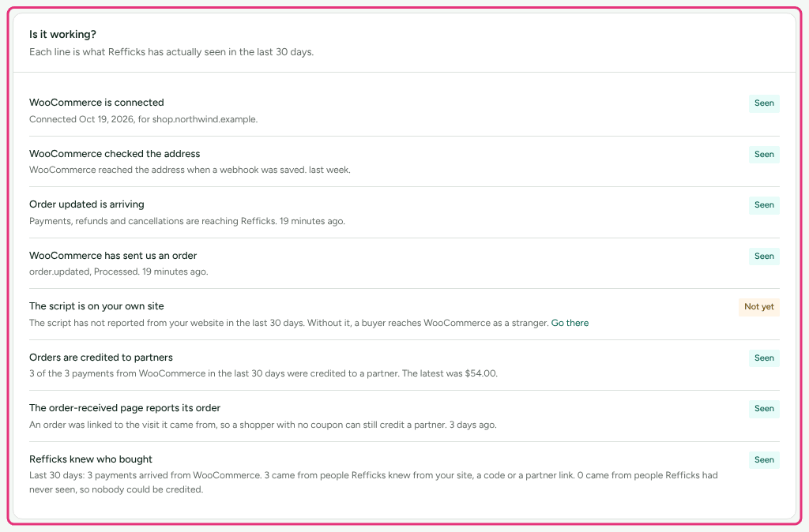Click 'The script is on your own site' title

(x=96, y=306)
